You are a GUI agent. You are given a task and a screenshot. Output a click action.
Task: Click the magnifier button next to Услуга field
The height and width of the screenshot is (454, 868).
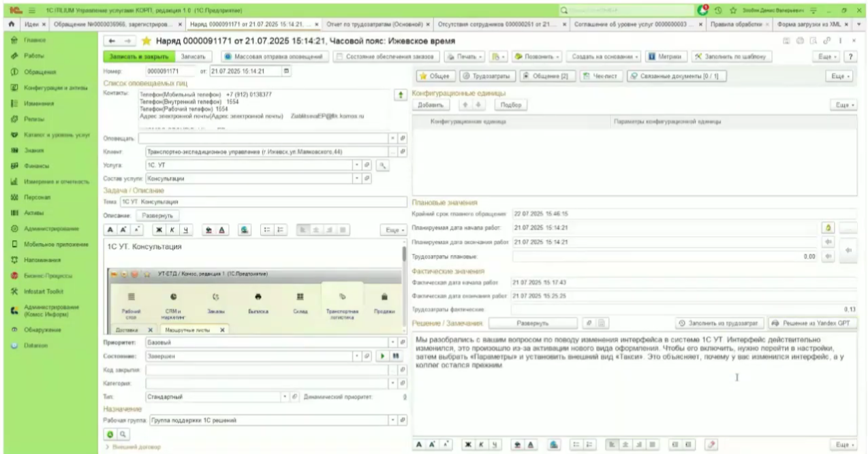[x=384, y=165]
